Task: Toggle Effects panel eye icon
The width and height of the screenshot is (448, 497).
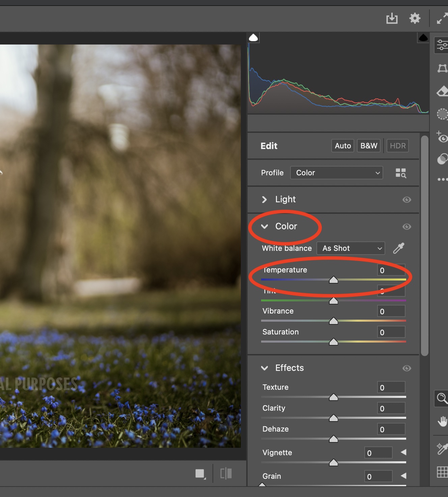Action: [407, 368]
